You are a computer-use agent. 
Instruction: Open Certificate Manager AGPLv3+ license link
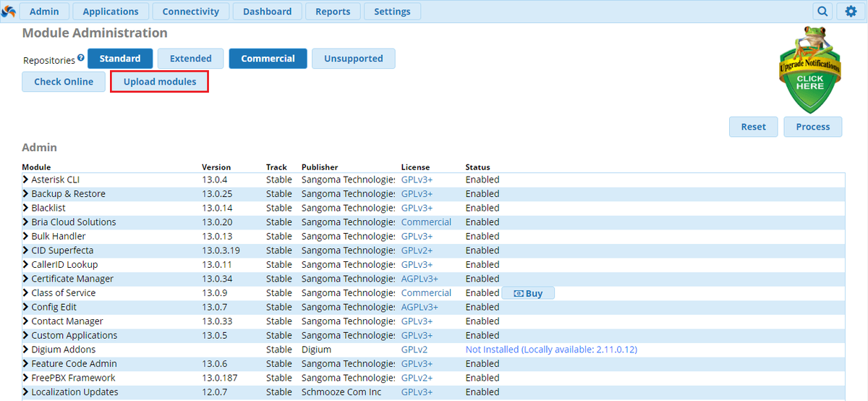[x=420, y=279]
